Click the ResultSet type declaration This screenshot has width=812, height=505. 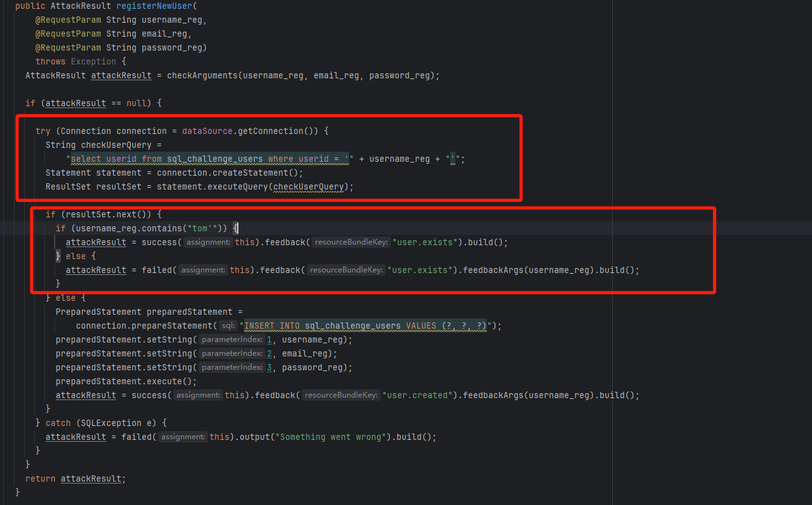(68, 186)
